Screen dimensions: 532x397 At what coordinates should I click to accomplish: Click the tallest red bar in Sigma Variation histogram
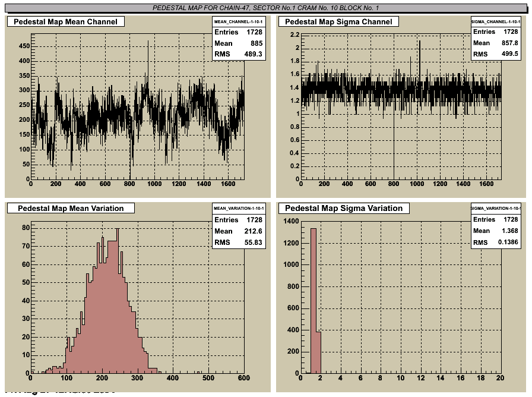(313, 301)
